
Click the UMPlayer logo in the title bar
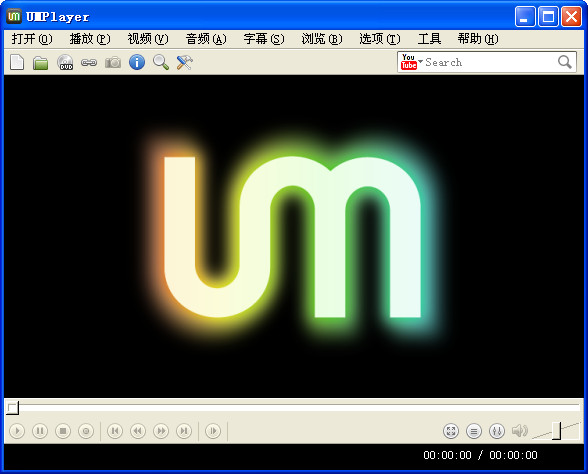tap(14, 16)
